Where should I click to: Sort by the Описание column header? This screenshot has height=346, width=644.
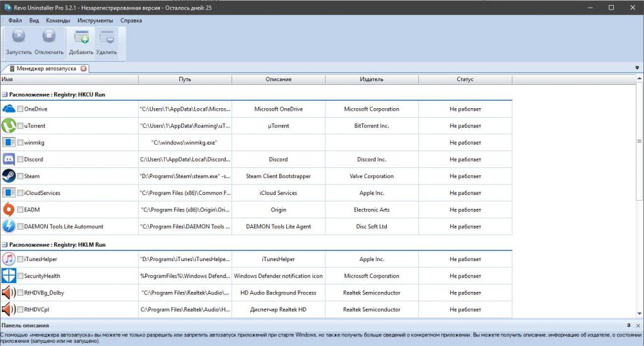pos(279,79)
